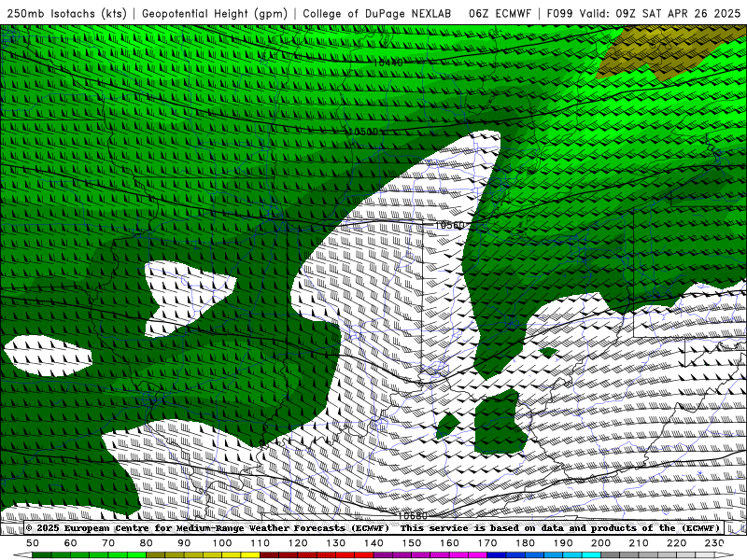Click the 10440 height contour label

[388, 63]
